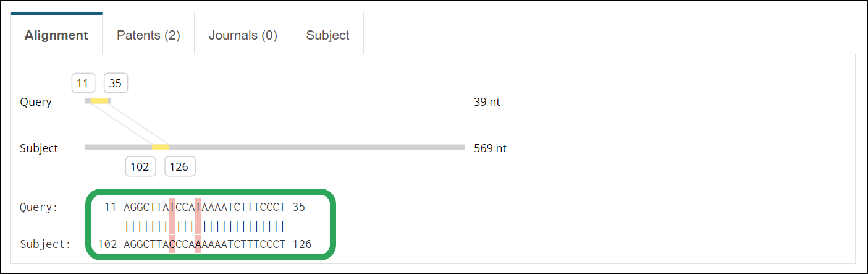Image resolution: width=868 pixels, height=274 pixels.
Task: Click the Subject sequence text in alignment
Action: [204, 244]
